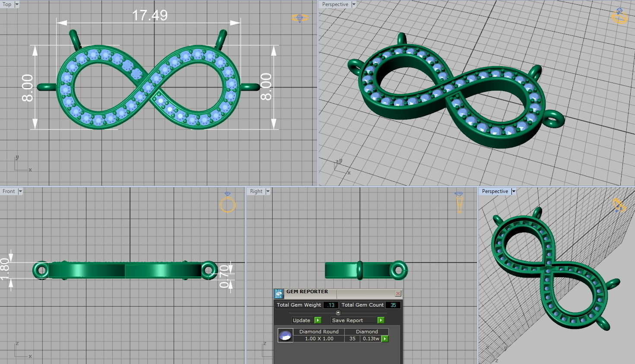Click the Gem Reporter panel icon

pos(279,294)
